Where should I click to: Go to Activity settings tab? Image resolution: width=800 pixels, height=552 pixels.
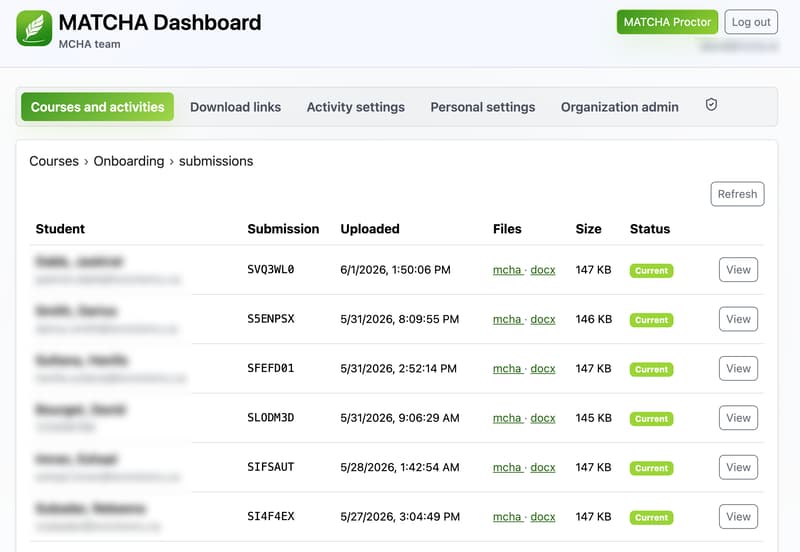356,107
